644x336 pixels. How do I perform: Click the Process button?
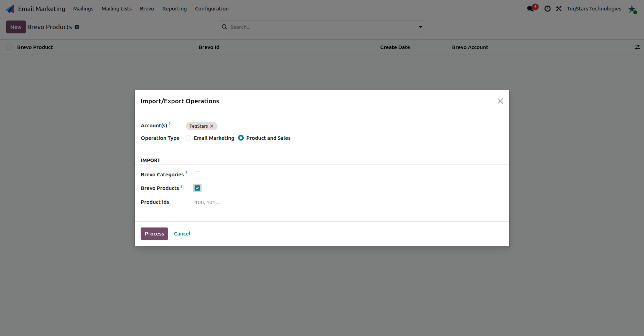(x=154, y=234)
